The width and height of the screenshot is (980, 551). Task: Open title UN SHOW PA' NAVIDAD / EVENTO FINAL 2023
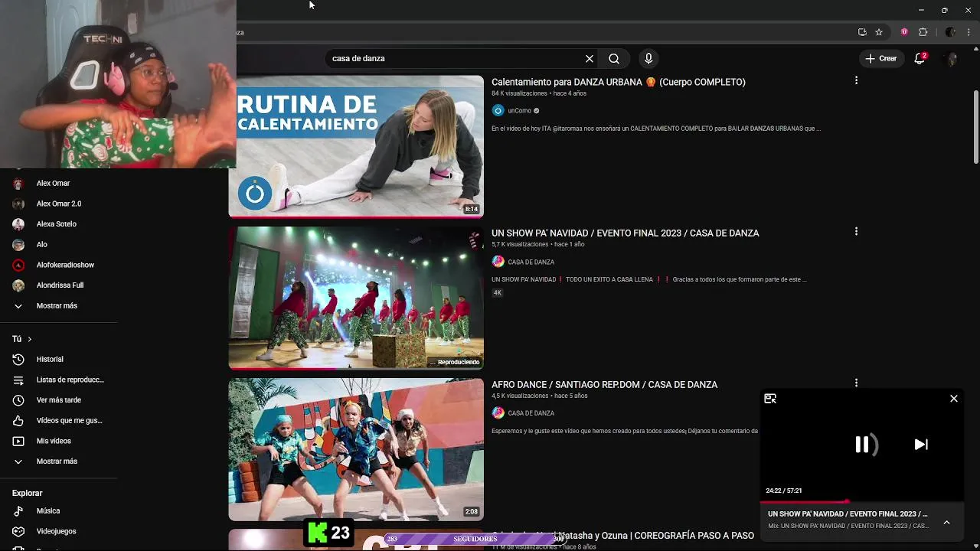[625, 233]
